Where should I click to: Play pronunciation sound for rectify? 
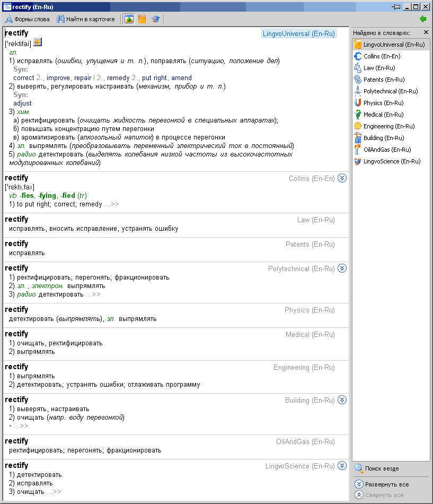coord(38,42)
